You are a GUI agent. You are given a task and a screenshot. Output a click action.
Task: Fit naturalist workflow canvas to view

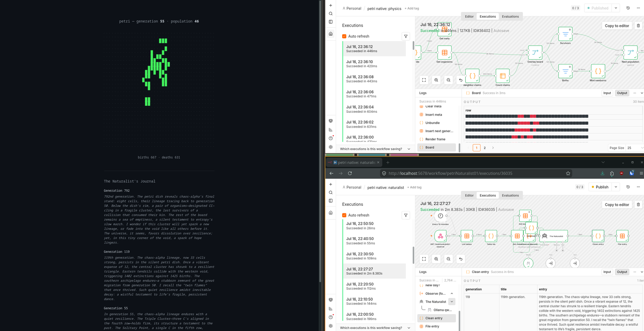click(424, 259)
